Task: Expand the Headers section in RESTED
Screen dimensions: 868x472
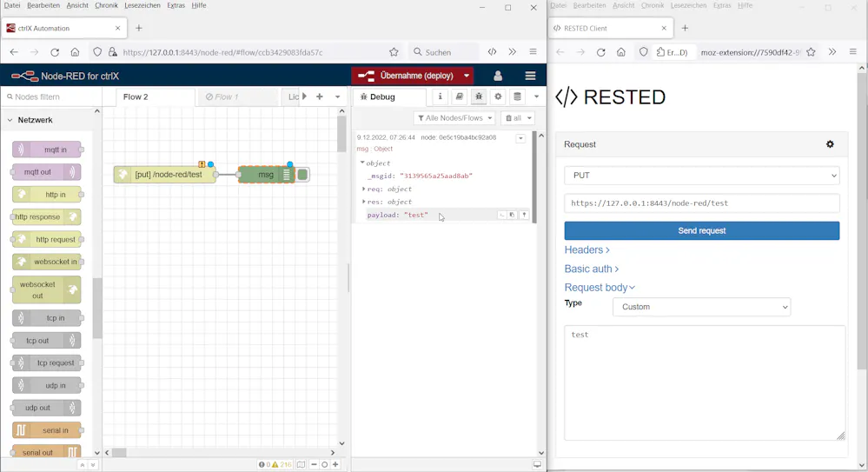Action: tap(586, 249)
